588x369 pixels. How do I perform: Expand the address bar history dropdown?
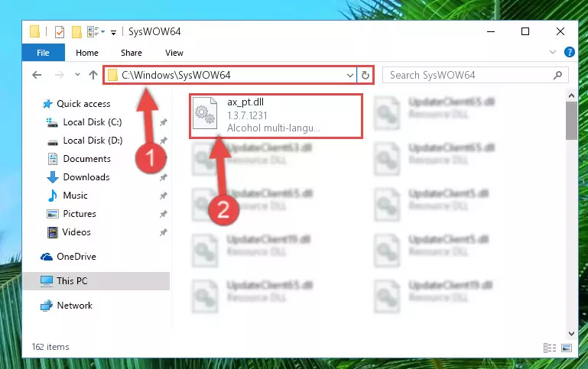[350, 76]
